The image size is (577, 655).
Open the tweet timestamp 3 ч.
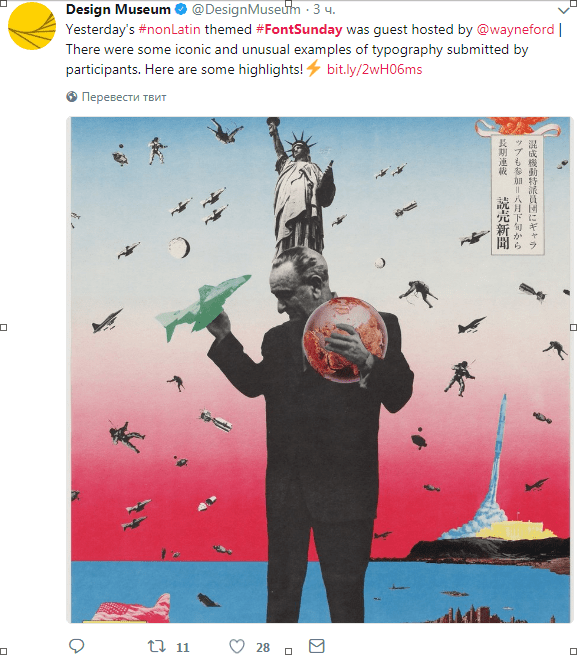324,9
